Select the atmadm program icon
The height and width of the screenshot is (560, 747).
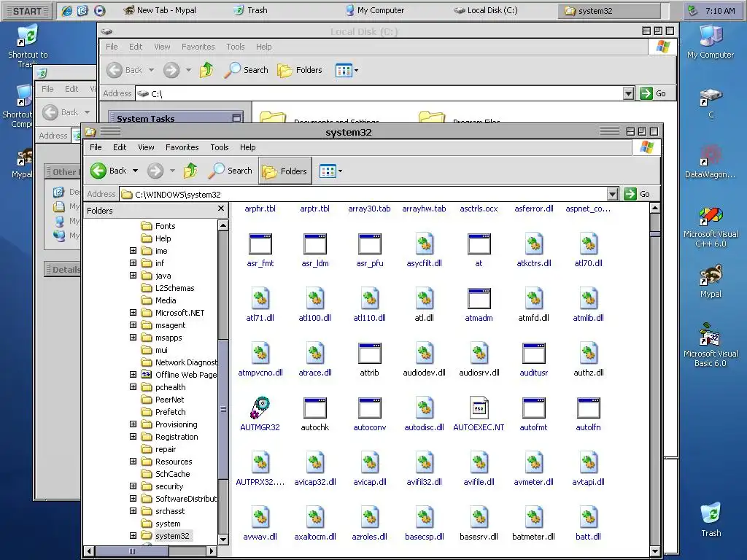(x=479, y=299)
